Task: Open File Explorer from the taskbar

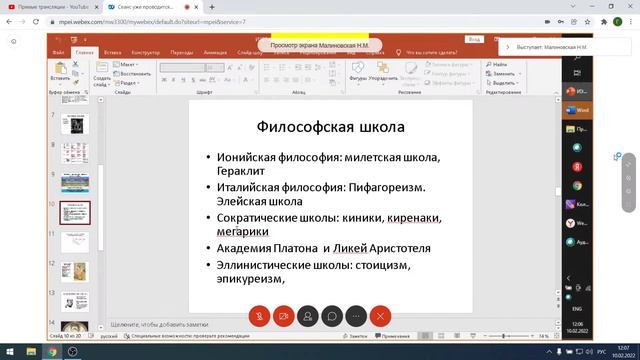Action: (31, 352)
